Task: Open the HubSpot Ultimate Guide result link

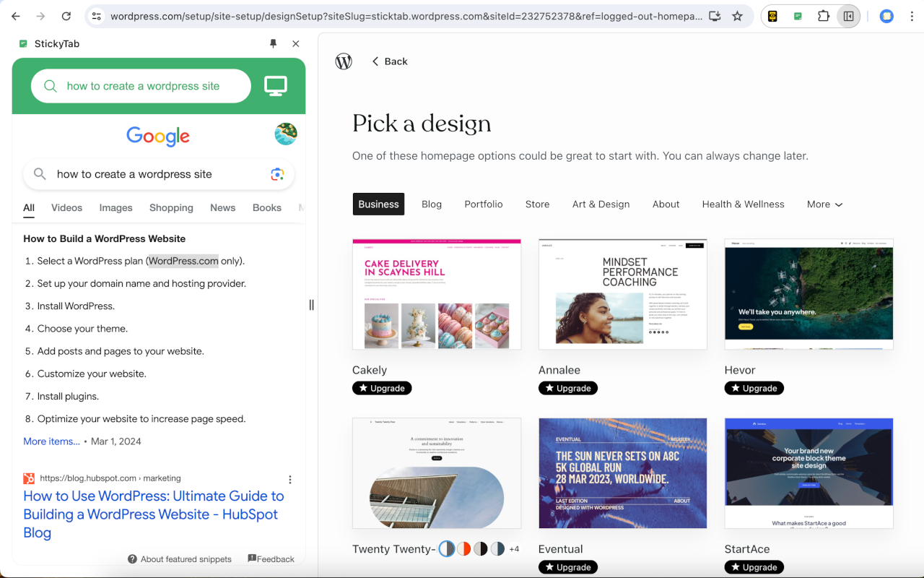Action: point(154,514)
